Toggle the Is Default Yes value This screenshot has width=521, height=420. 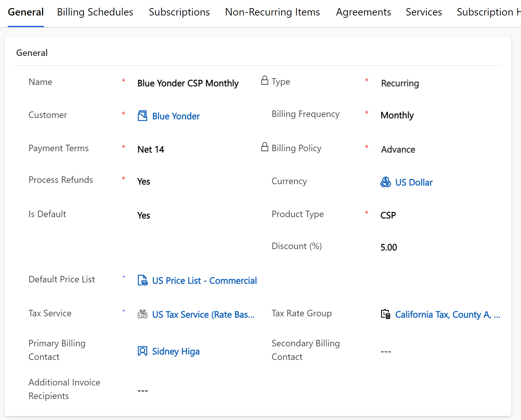tap(144, 215)
